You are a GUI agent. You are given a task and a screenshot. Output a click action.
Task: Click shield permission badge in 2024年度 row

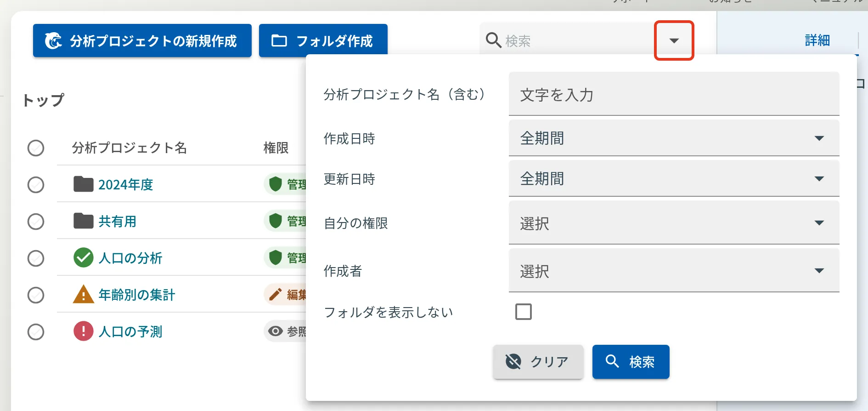285,184
